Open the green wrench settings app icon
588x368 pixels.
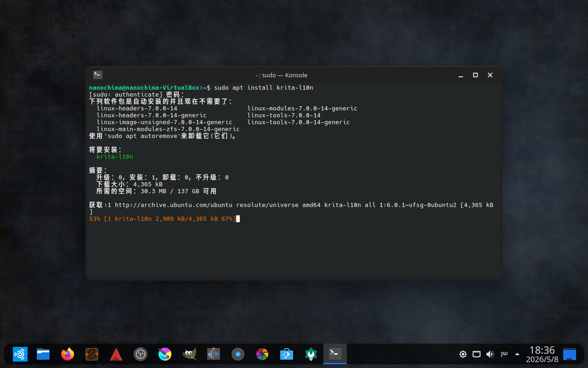pyautogui.click(x=311, y=354)
